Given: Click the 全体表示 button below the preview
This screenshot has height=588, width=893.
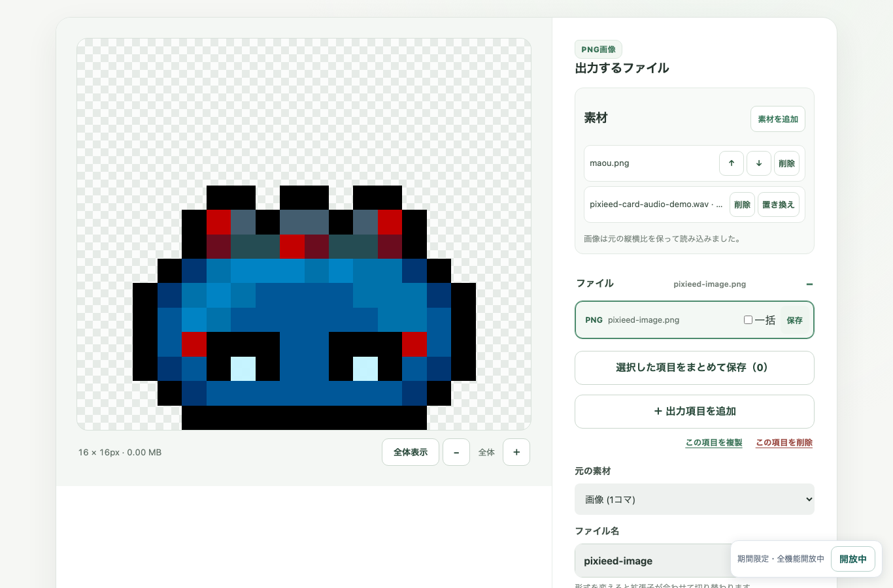Looking at the screenshot, I should tap(411, 452).
